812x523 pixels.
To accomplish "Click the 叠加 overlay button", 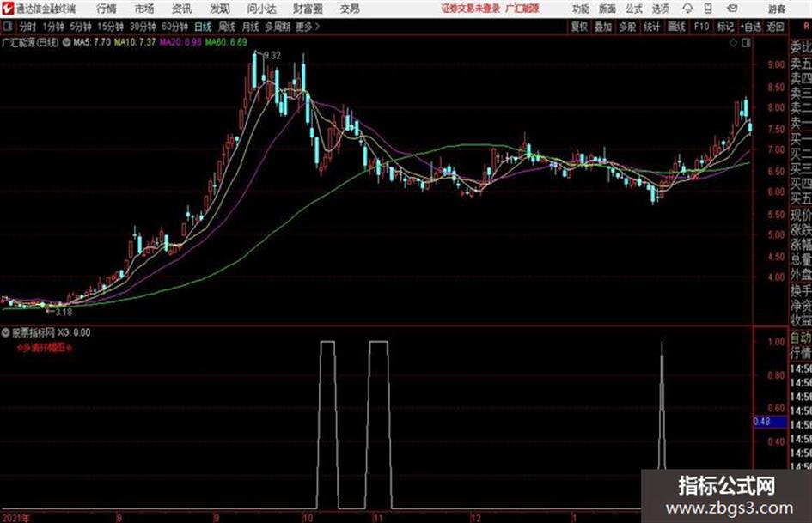I will [603, 27].
